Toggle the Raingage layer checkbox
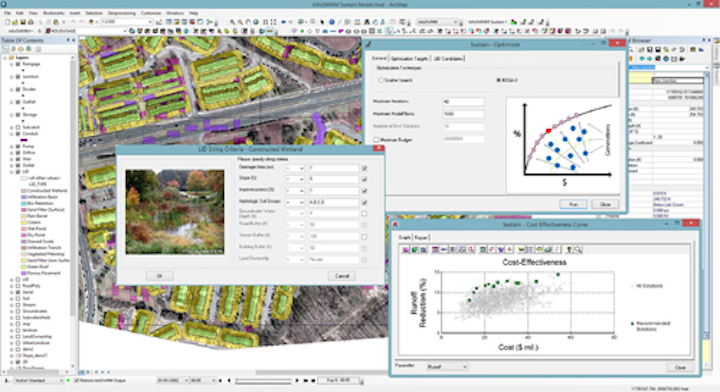 (18, 64)
